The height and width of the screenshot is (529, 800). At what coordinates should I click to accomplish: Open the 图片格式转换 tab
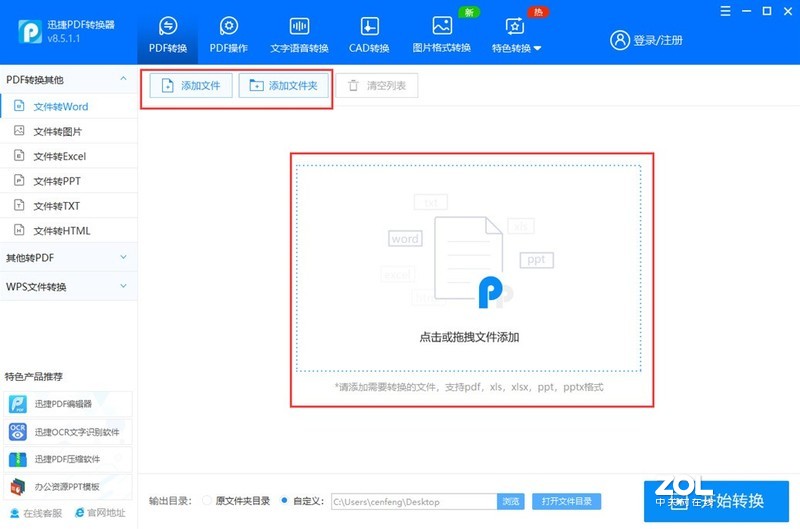click(441, 34)
